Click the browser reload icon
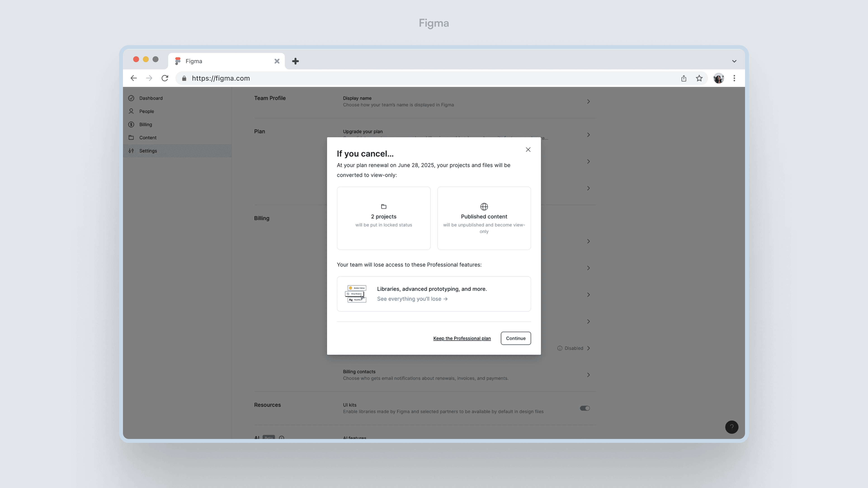 165,78
